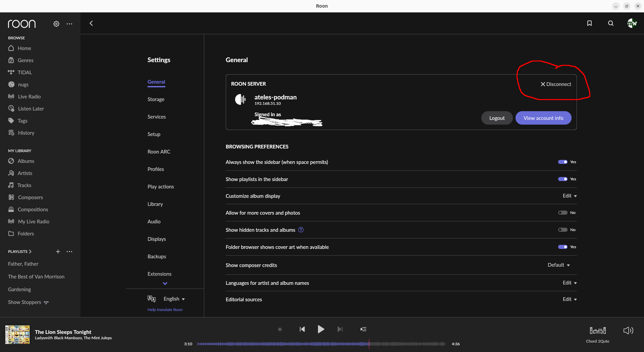Skip to the previous track

302,329
